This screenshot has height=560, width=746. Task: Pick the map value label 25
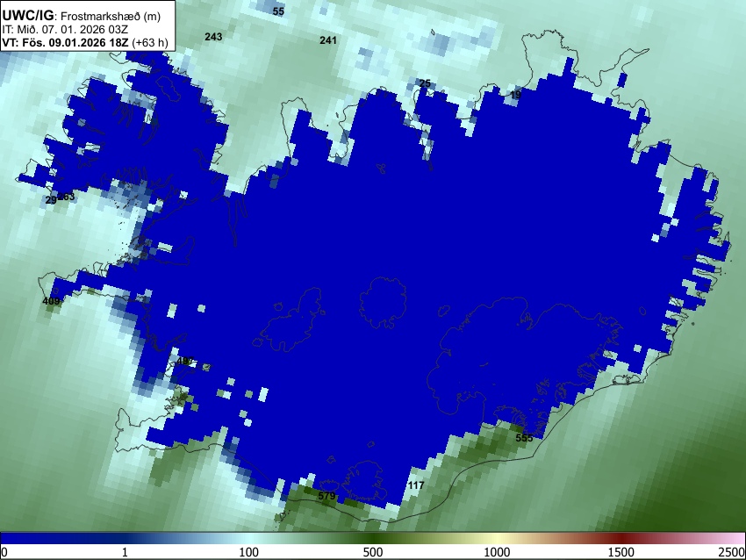pos(425,83)
